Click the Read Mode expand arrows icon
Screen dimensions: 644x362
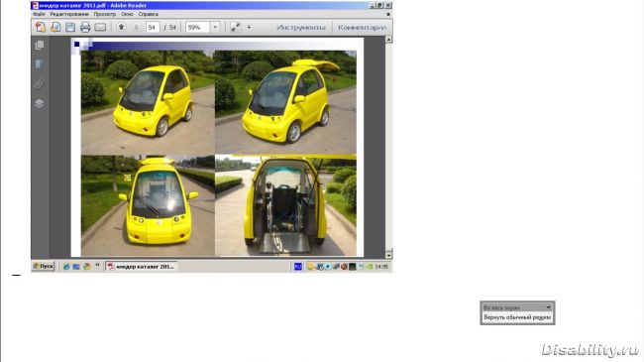[236, 27]
